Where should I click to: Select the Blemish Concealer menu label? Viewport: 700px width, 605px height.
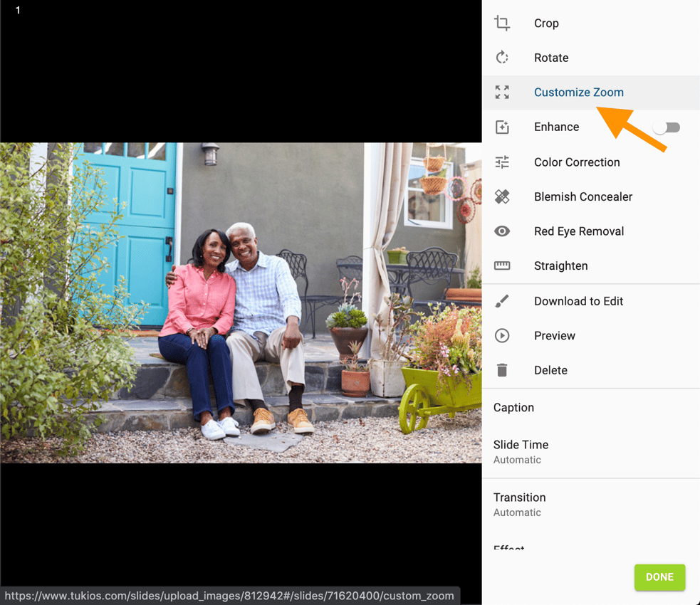[583, 196]
